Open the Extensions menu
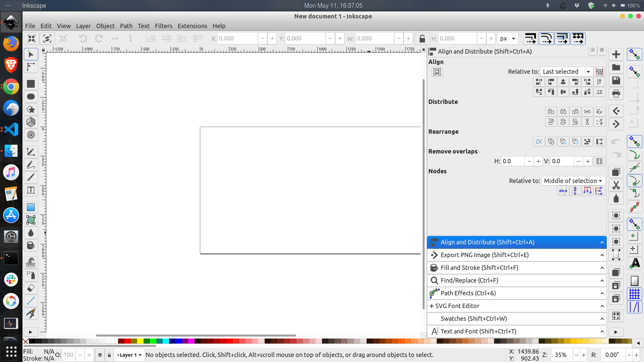The image size is (644, 362). pos(192,26)
